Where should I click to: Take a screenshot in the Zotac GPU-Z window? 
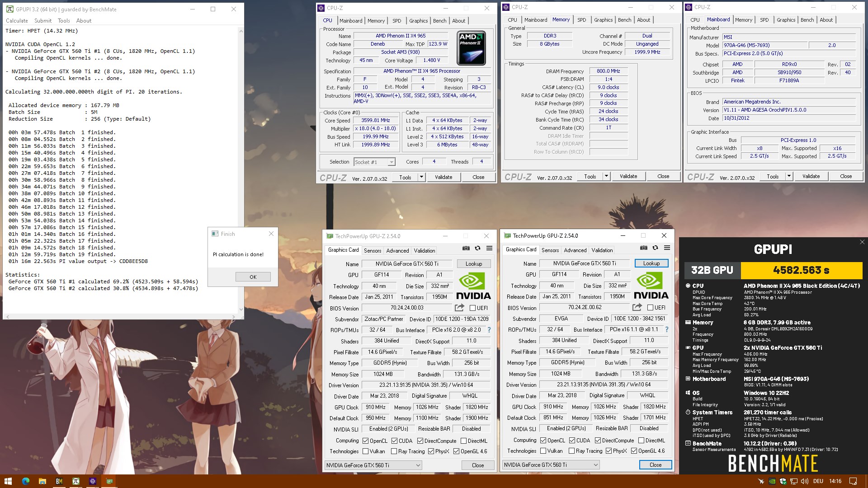click(x=466, y=248)
